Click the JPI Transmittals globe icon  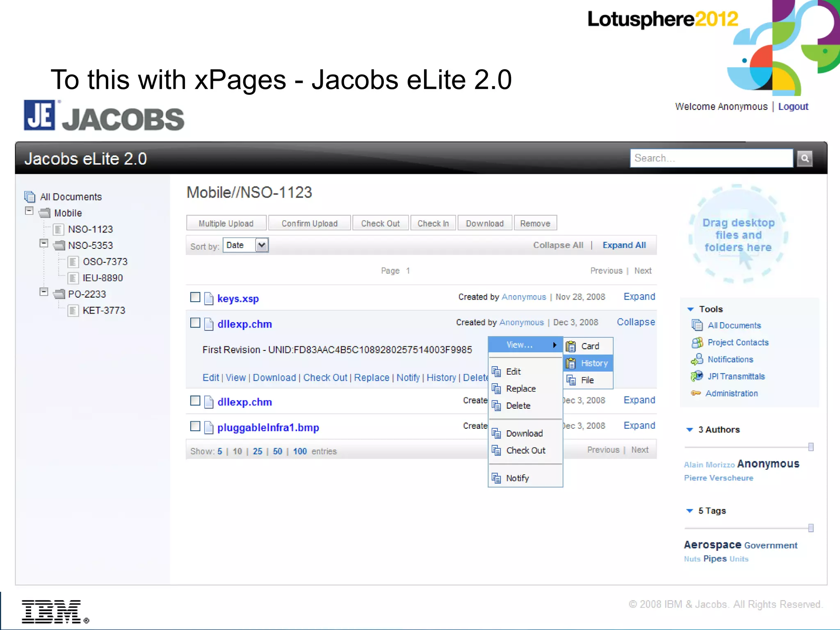(696, 376)
